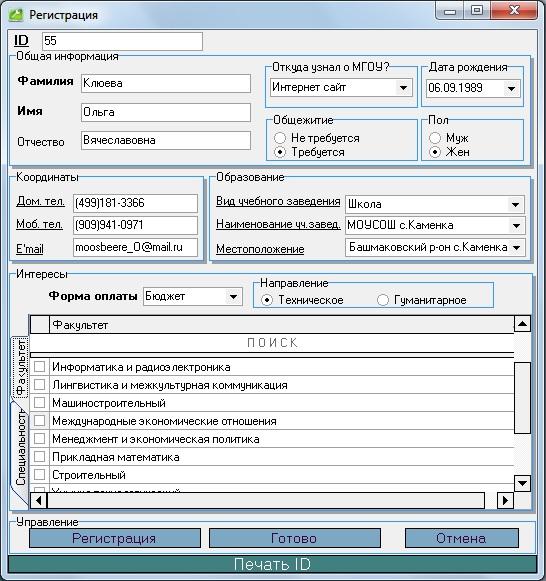546x581 pixels.
Task: Click 'Машиностроительный' row text
Action: tap(109, 403)
